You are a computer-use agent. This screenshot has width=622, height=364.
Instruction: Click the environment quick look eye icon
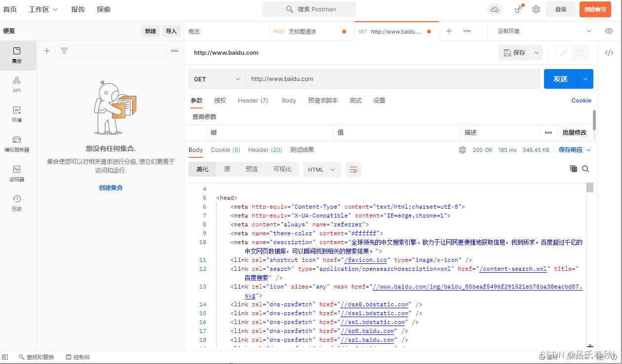(x=609, y=31)
